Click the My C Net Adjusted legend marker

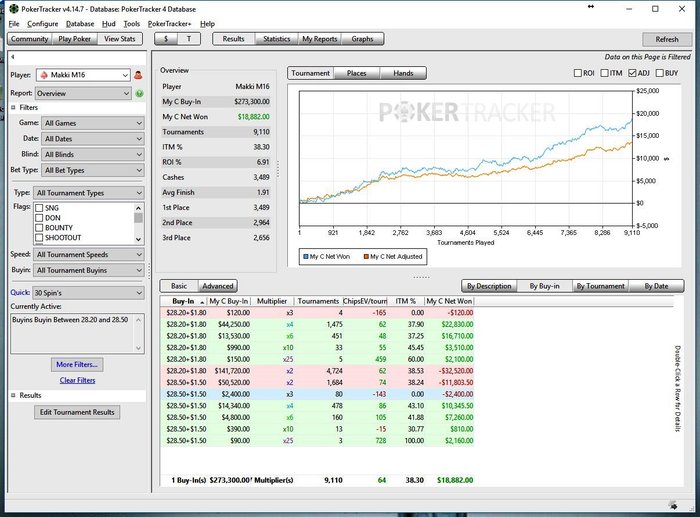[366, 256]
